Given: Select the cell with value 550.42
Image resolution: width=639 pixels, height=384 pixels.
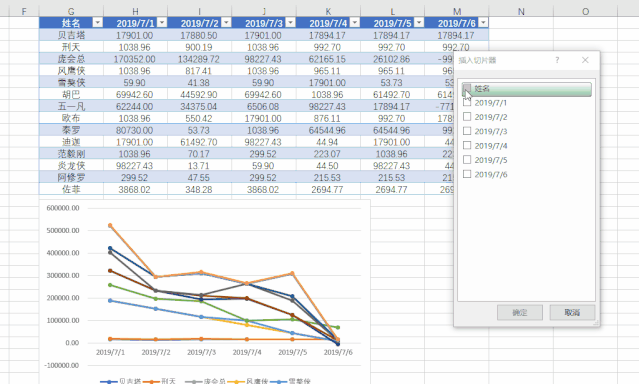Looking at the screenshot, I should pyautogui.click(x=199, y=118).
